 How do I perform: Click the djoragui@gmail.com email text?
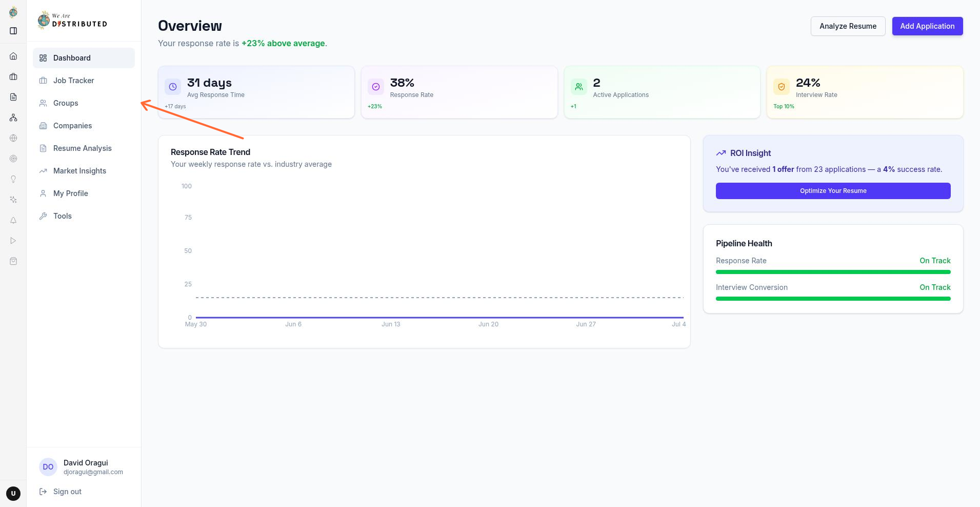point(93,472)
